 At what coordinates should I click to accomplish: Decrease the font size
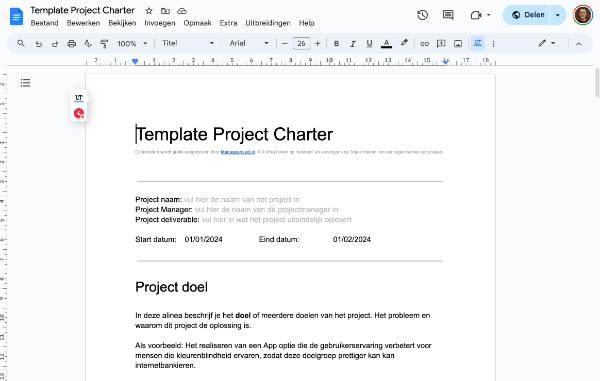pos(284,44)
